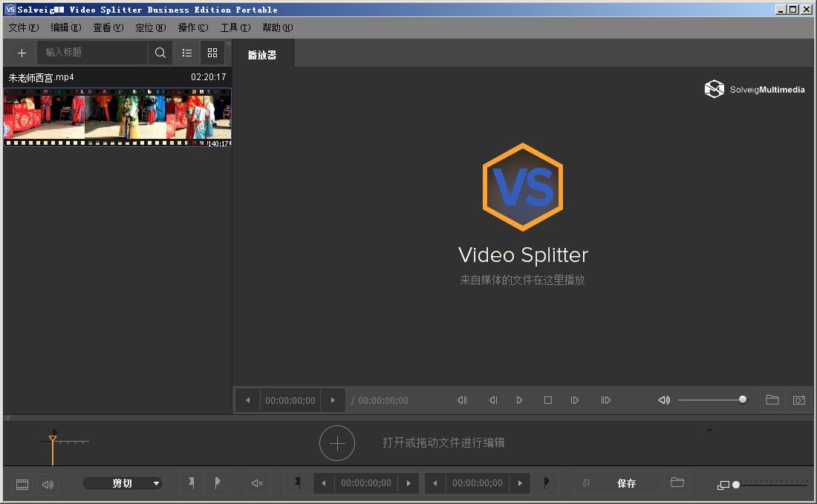817x504 pixels.
Task: Decrease the fragment start time
Action: click(324, 483)
